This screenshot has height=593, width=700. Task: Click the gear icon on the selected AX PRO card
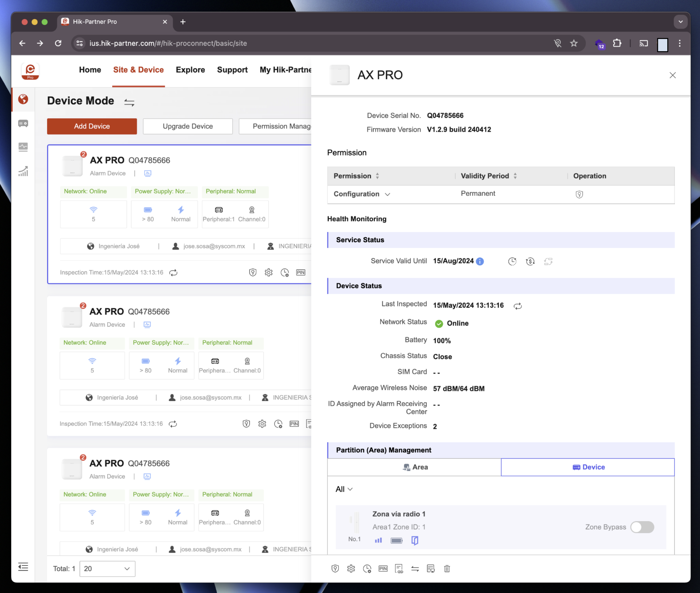click(x=269, y=273)
